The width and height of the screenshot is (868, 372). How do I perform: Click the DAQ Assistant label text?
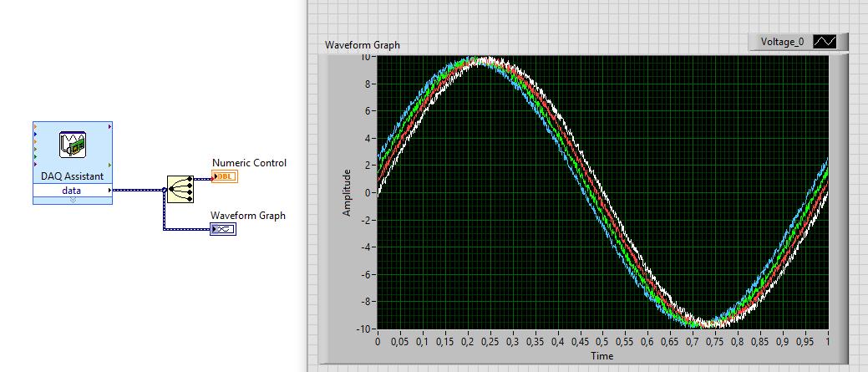(x=73, y=176)
